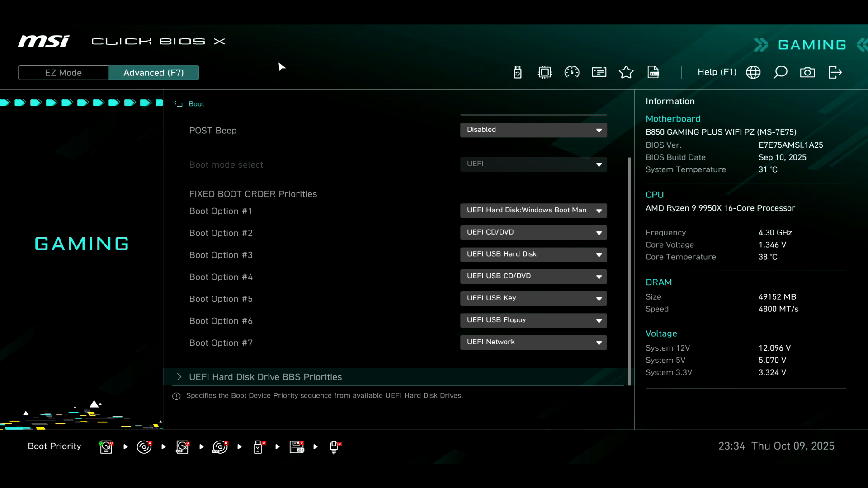Open Boot Option #7 UEFI Network dropdown
The image size is (868, 488).
[533, 343]
